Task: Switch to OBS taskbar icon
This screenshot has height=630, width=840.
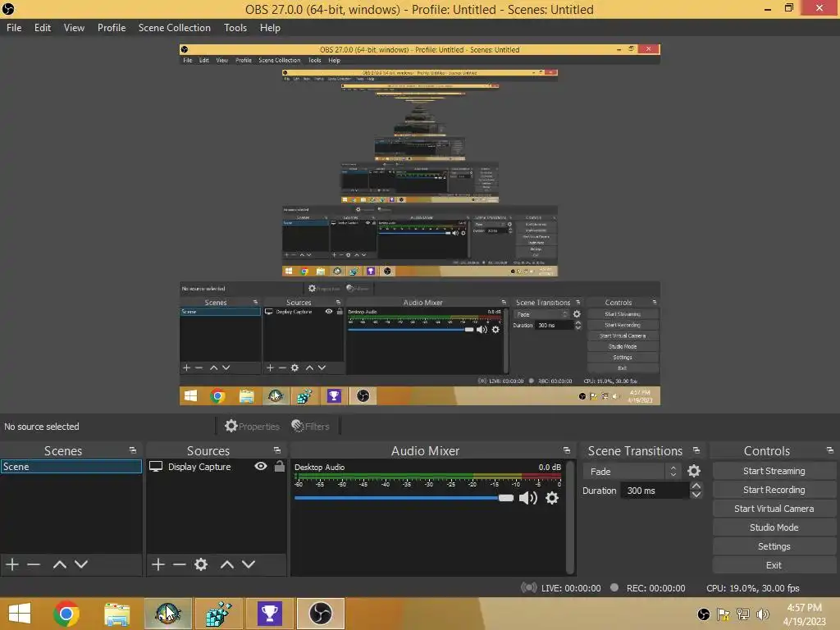Action: click(x=321, y=614)
